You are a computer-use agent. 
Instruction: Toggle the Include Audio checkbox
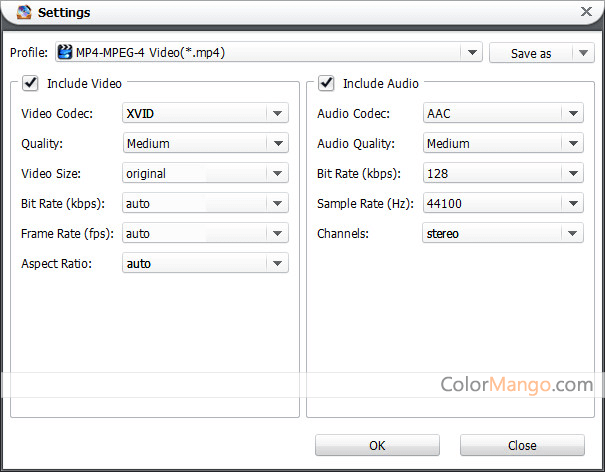coord(326,83)
